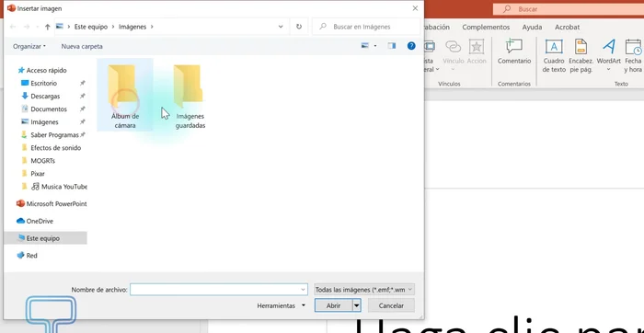The image size is (644, 333).
Task: Select Imágenes in quick access
Action: coord(44,122)
